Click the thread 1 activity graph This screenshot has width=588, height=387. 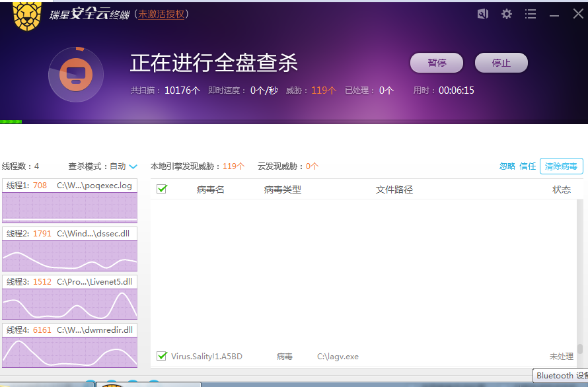(x=70, y=207)
